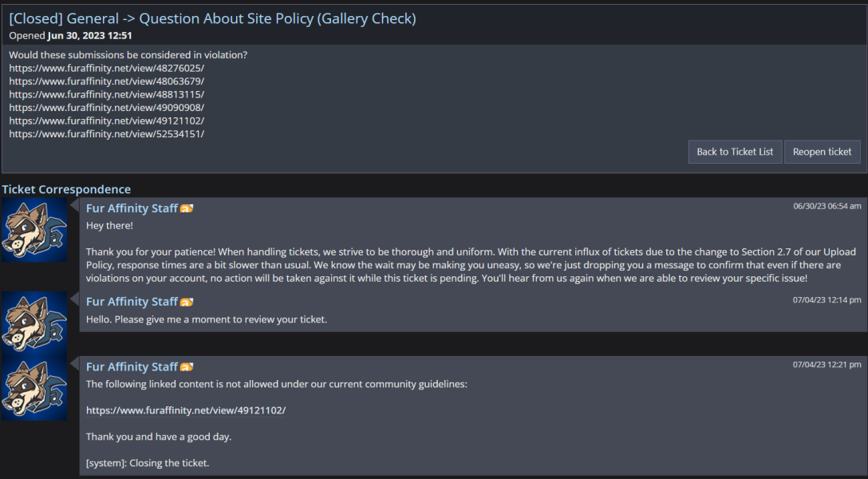868x479 pixels.
Task: Open first Fur Affinity Staff avatar
Action: 34,230
